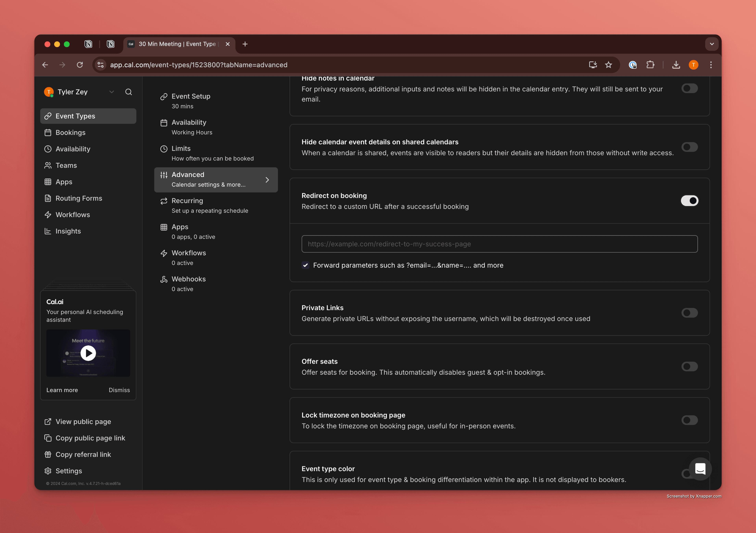Viewport: 756px width, 533px height.
Task: Reload the page with refresh icon
Action: tap(80, 65)
